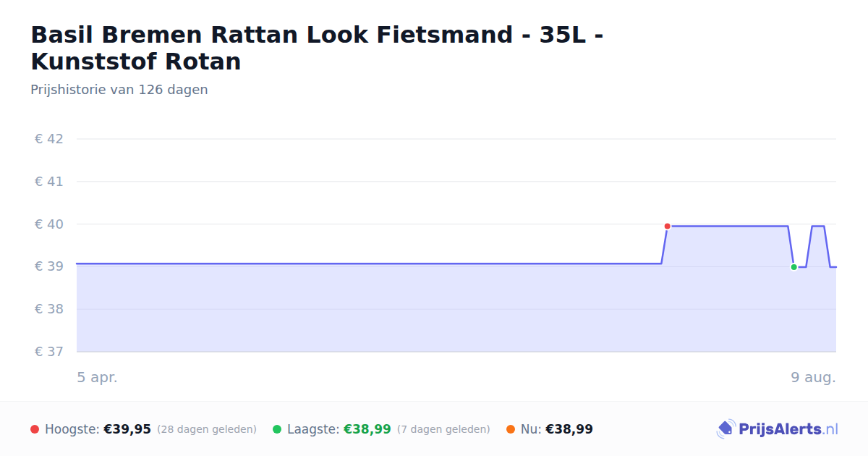Viewport: 868px width, 456px height.
Task: Click the 9 aug. end date label
Action: 814,377
